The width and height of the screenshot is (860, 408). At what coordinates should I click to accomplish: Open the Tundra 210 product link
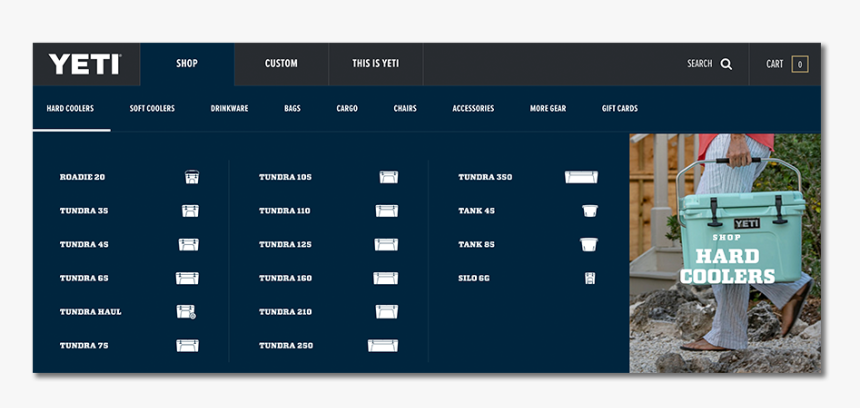click(285, 312)
